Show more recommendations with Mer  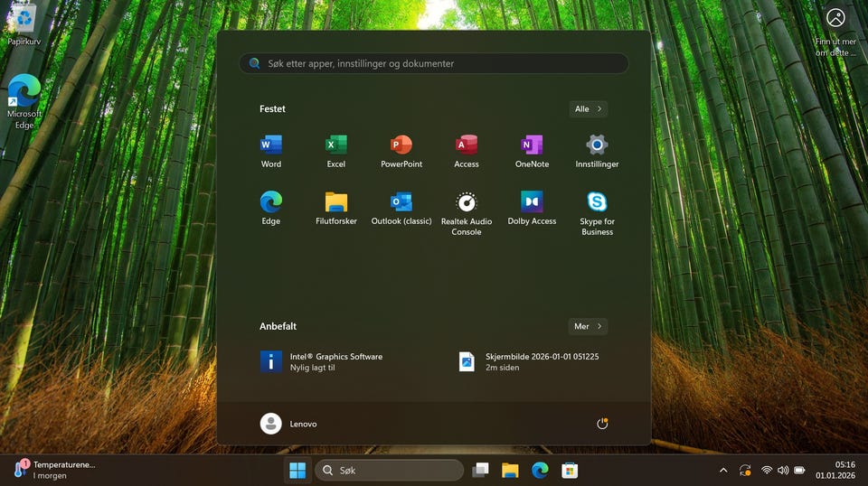coord(588,326)
